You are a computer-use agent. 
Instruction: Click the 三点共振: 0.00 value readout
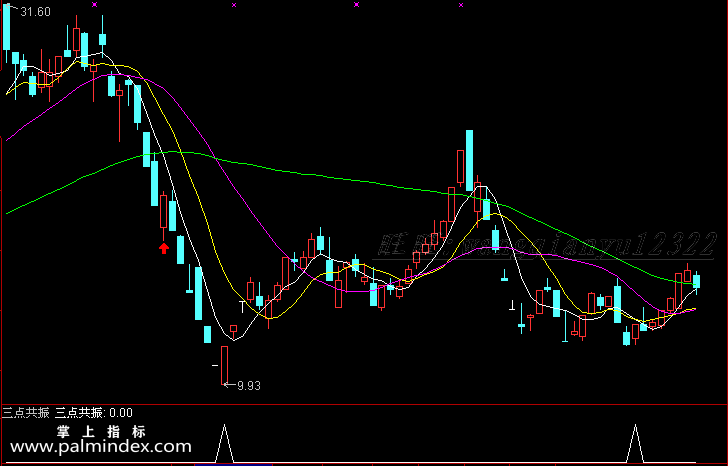(94, 413)
